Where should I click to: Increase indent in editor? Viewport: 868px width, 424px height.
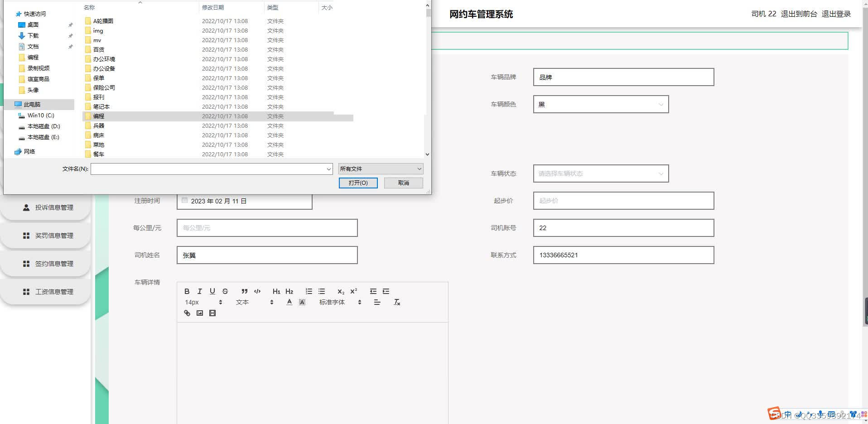tap(386, 291)
